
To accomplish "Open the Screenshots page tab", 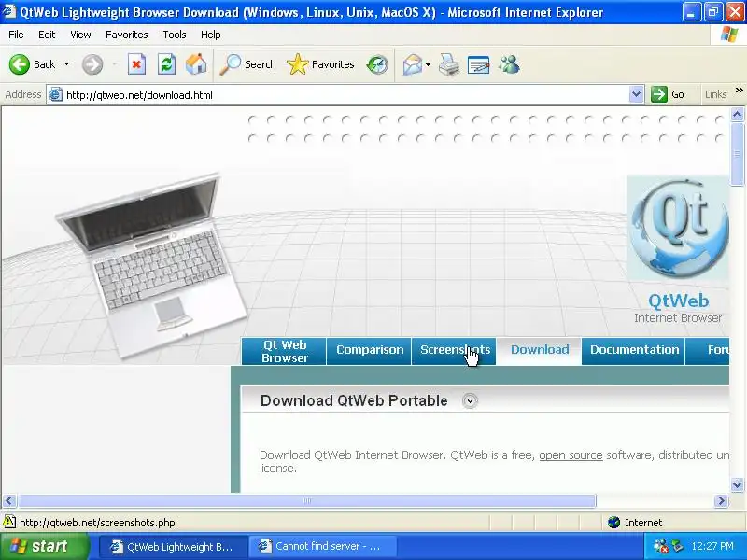I will coord(454,352).
